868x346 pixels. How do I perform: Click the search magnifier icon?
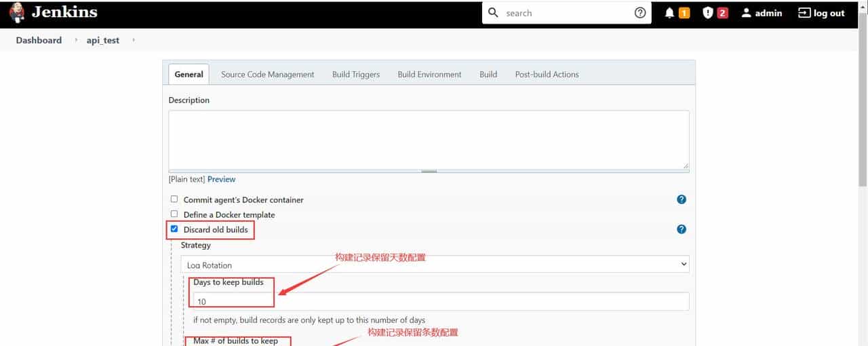coord(494,13)
